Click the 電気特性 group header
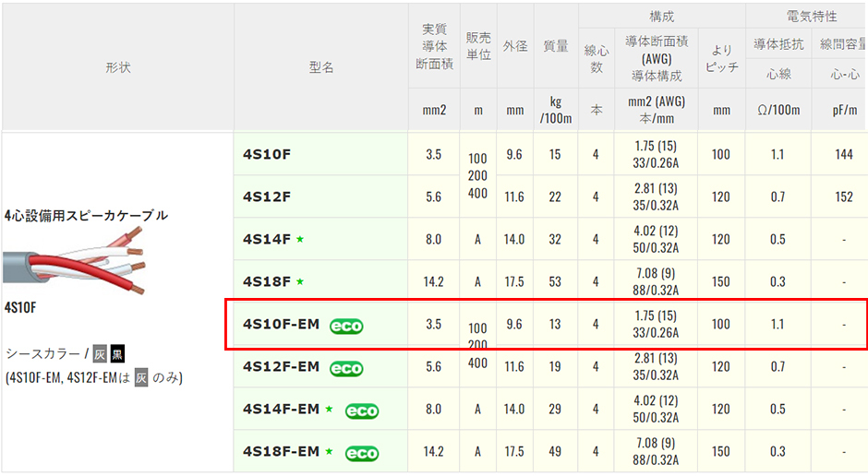The height and width of the screenshot is (476, 868). [x=807, y=17]
